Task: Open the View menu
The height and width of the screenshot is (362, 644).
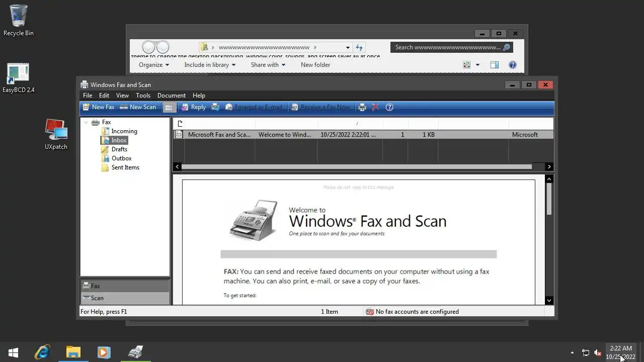Action: (122, 96)
